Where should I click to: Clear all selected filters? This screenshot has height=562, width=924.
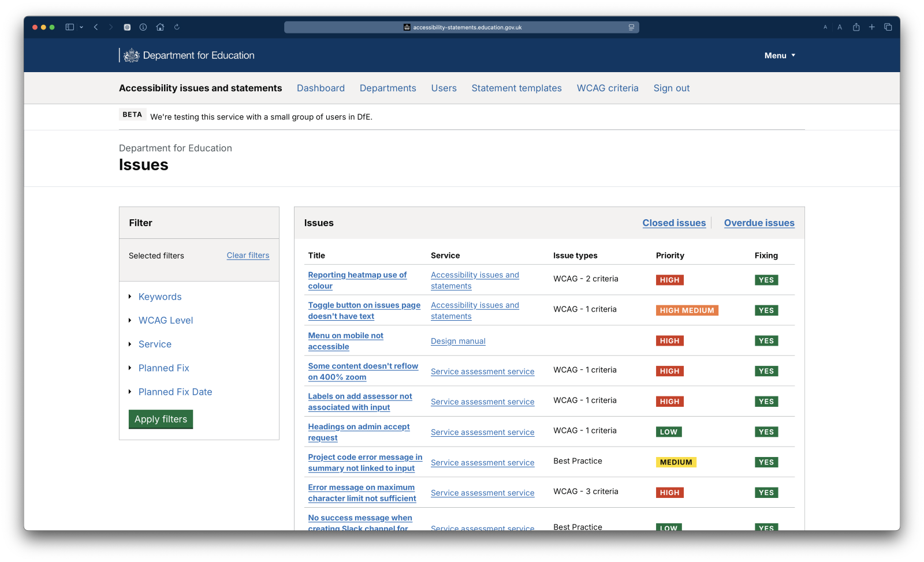(x=248, y=255)
